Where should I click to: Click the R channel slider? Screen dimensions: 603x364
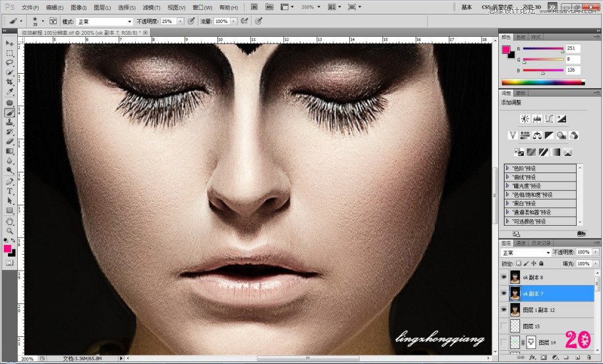click(543, 49)
